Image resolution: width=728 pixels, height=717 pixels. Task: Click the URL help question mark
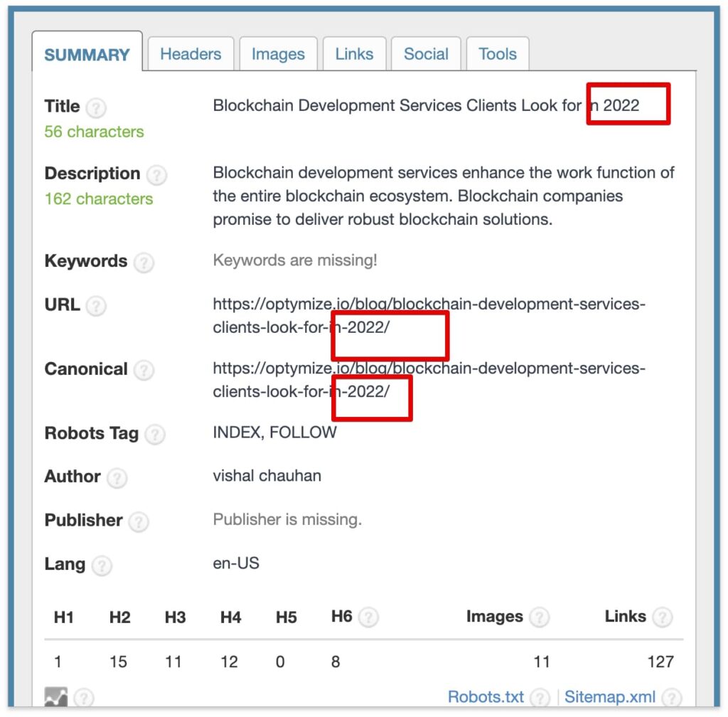(x=96, y=307)
